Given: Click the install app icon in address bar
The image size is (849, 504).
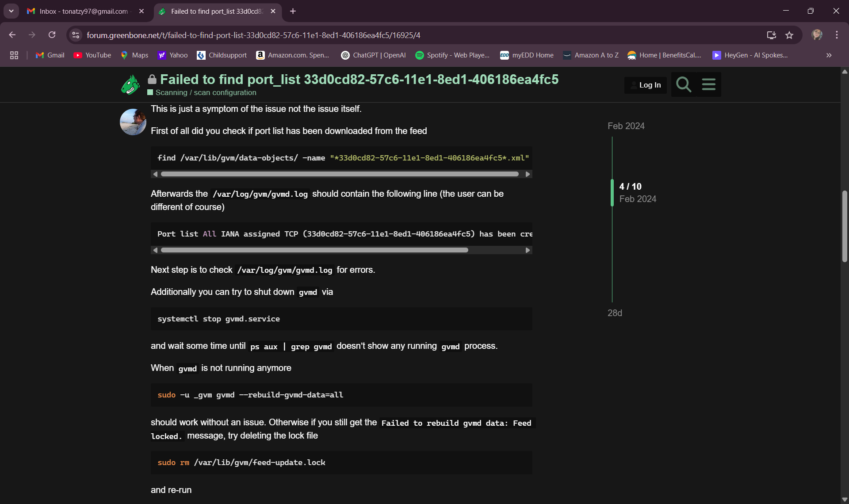Looking at the screenshot, I should [771, 35].
